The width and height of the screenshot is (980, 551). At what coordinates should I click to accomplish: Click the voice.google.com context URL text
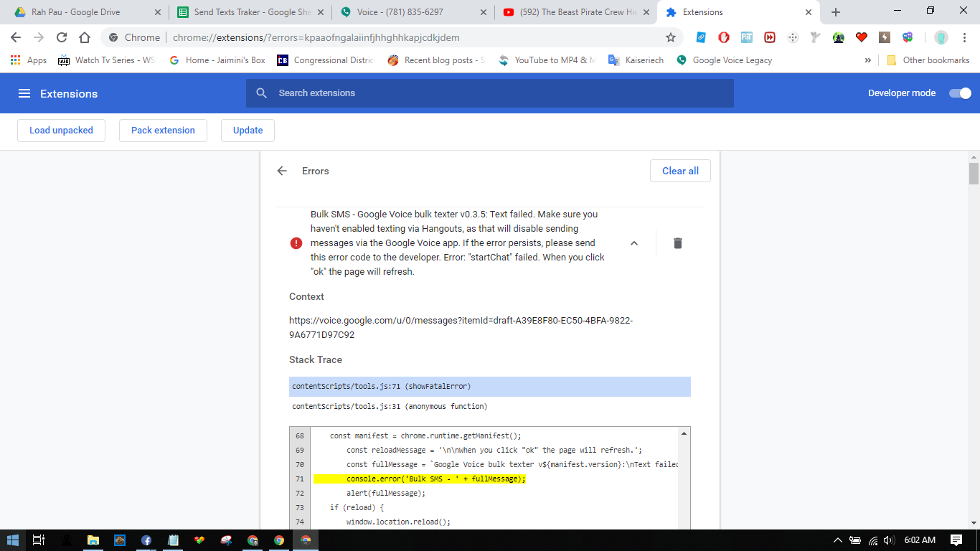pos(461,328)
